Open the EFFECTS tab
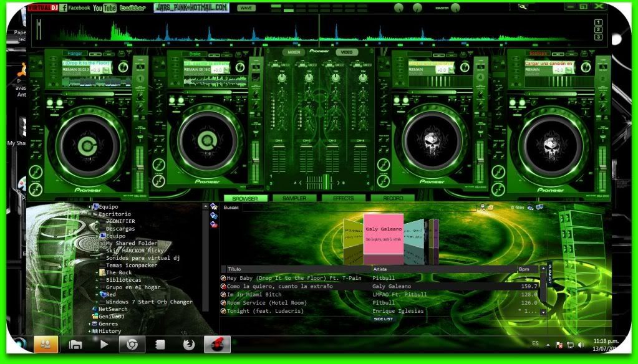638x364 pixels. [x=343, y=198]
